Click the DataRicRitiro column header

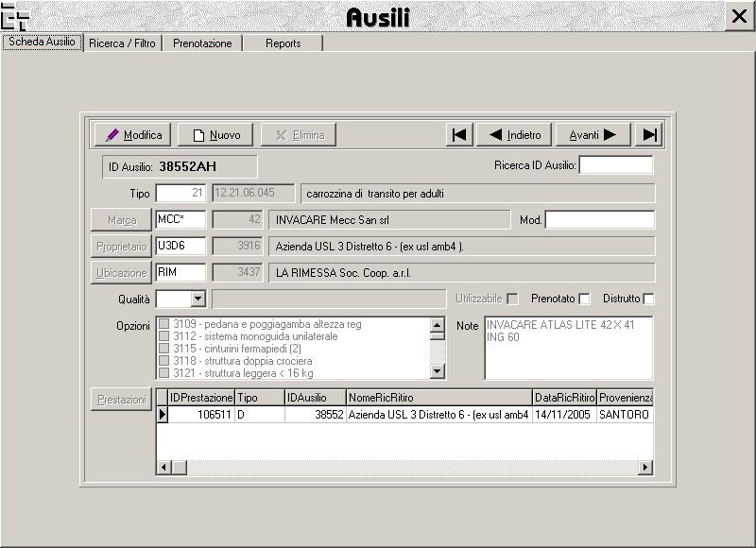tap(564, 398)
